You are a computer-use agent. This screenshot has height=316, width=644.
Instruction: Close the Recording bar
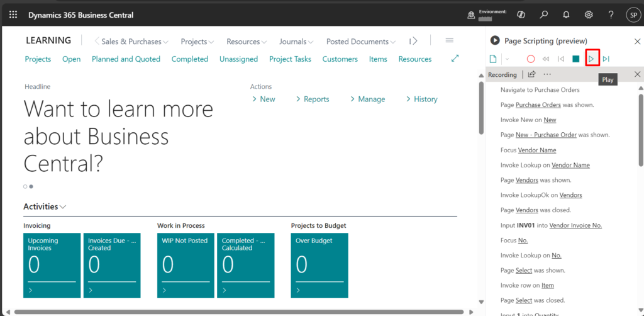coord(638,74)
